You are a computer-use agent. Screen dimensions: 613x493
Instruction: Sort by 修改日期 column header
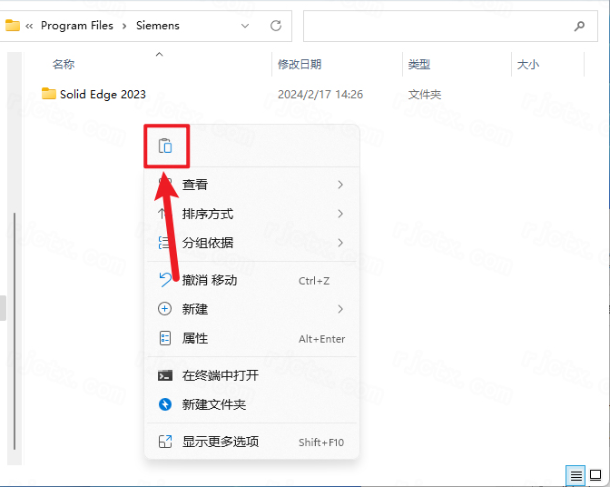(300, 65)
